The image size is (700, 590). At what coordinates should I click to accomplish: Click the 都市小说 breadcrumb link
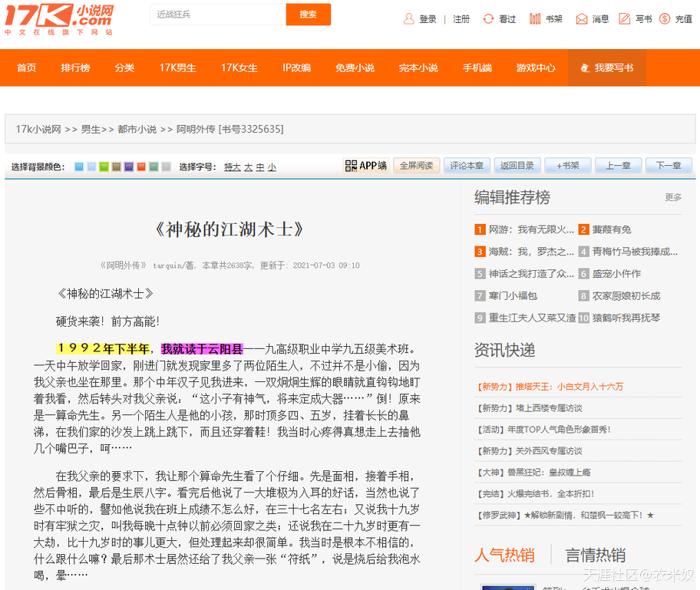137,130
